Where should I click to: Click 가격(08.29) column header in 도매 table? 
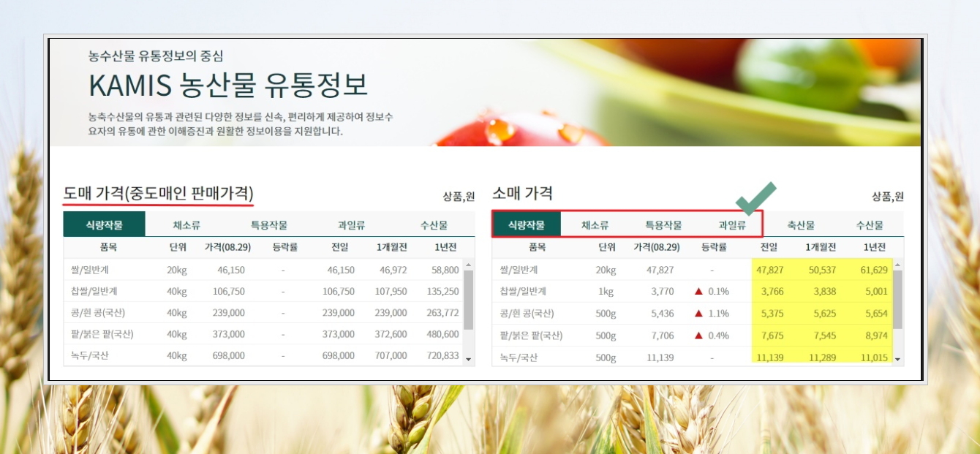[228, 247]
